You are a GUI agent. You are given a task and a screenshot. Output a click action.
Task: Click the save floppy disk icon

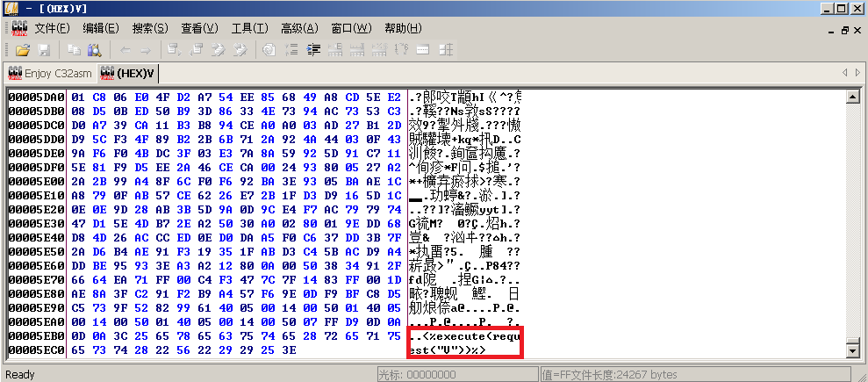coord(44,50)
